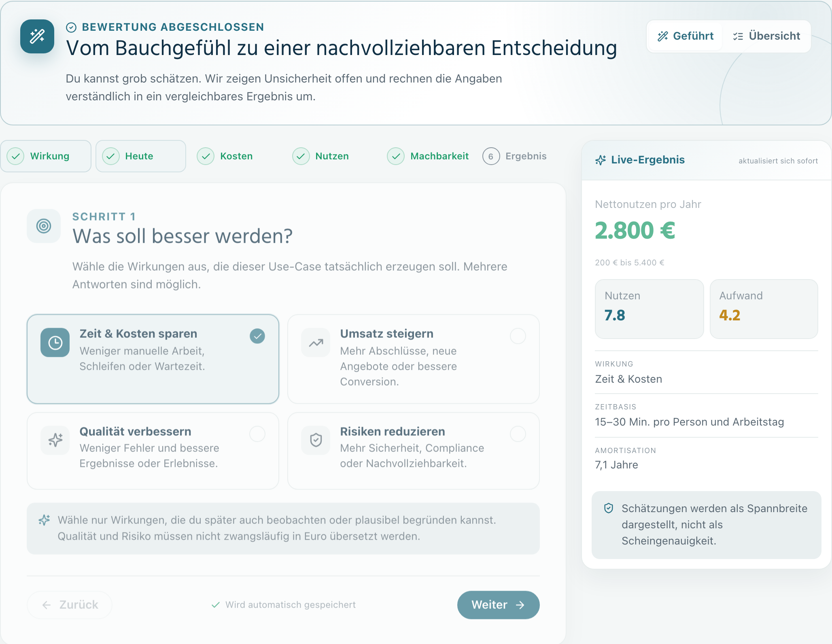This screenshot has width=832, height=644.
Task: Click the range text 200 € bis 5.400 €
Action: [630, 263]
